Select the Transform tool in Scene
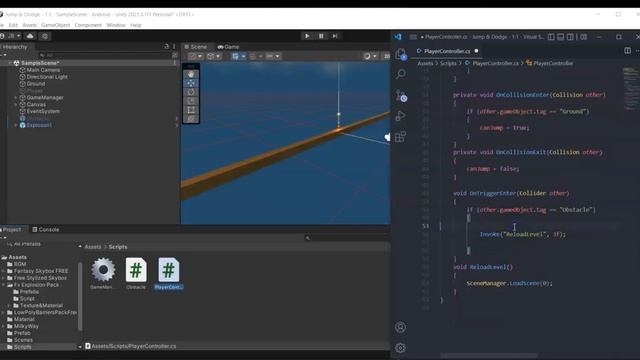 click(191, 119)
